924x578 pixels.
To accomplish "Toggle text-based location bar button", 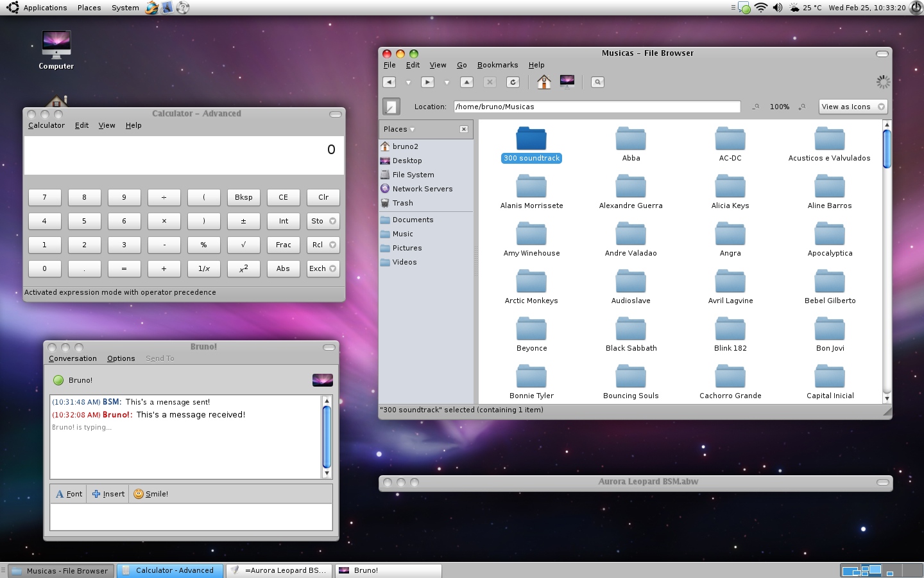I will click(391, 107).
